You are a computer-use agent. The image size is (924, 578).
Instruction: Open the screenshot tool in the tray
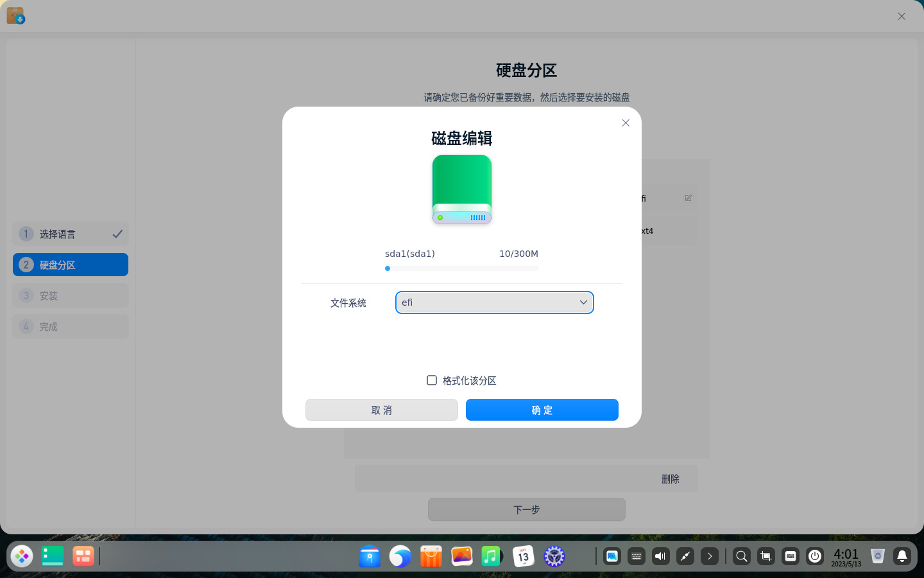[766, 556]
